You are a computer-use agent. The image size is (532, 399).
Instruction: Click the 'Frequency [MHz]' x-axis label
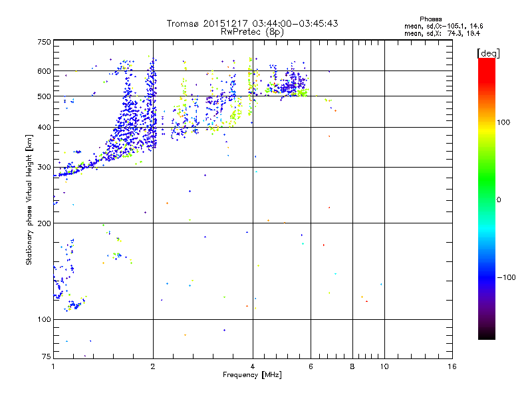[252, 375]
